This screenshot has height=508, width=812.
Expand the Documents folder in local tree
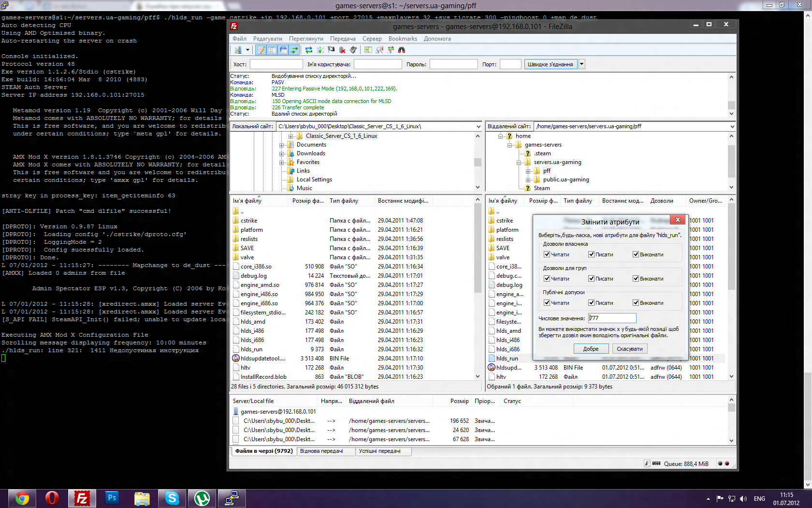coord(282,145)
